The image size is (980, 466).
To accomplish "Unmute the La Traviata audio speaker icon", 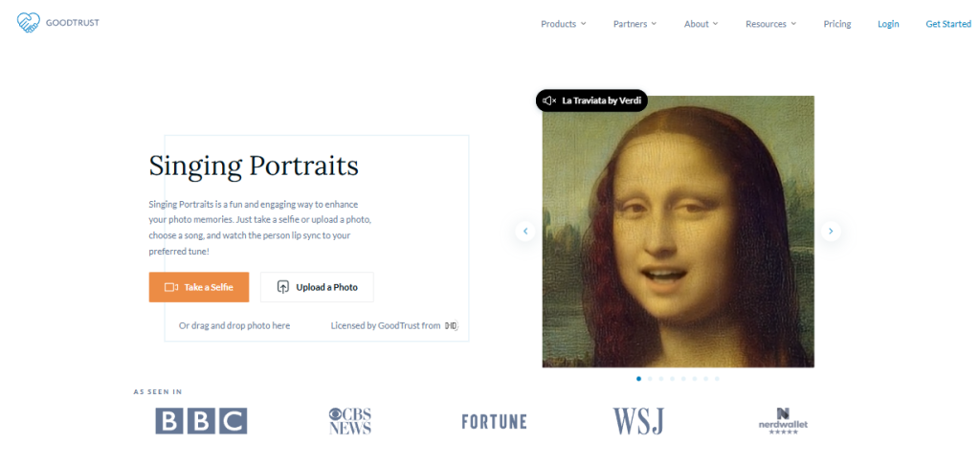I will (x=548, y=100).
